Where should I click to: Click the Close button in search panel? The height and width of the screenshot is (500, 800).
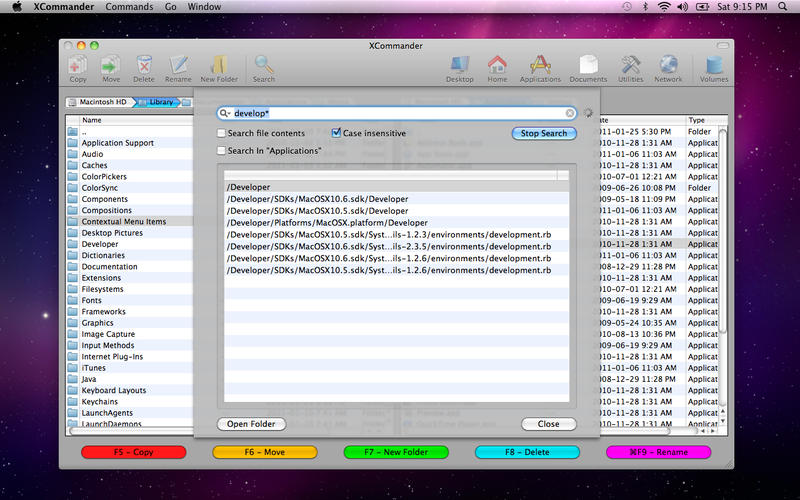pos(548,424)
